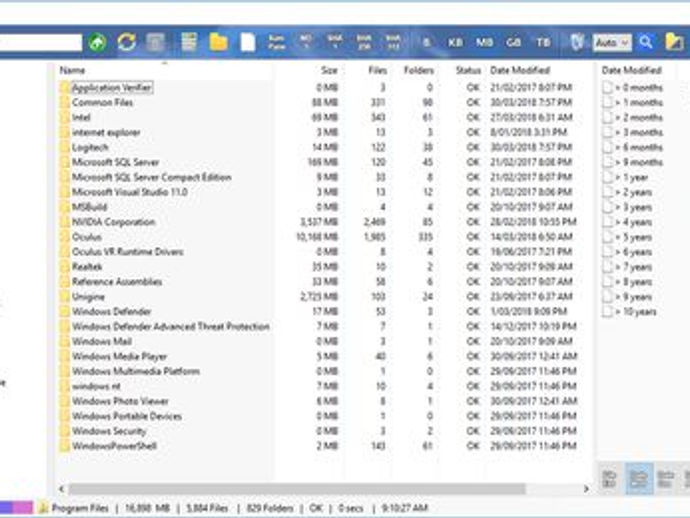Image resolution: width=690 pixels, height=518 pixels.
Task: Check the '> 2 months' filter box
Action: tap(607, 118)
